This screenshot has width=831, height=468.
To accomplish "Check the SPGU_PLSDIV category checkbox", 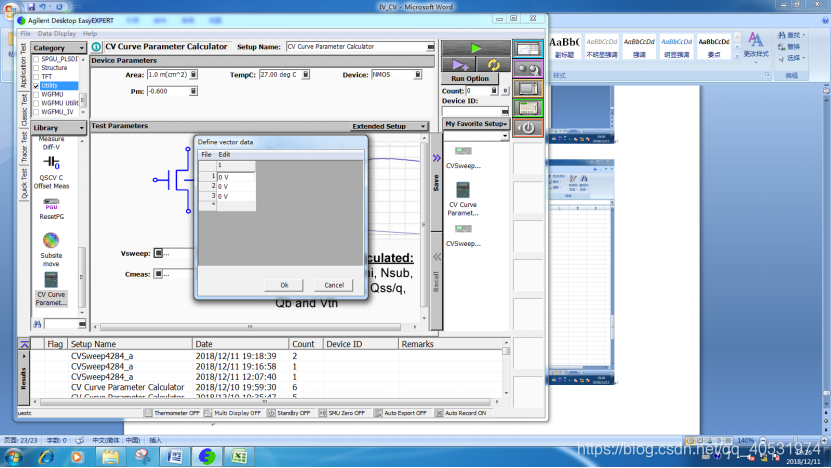I will pyautogui.click(x=36, y=59).
